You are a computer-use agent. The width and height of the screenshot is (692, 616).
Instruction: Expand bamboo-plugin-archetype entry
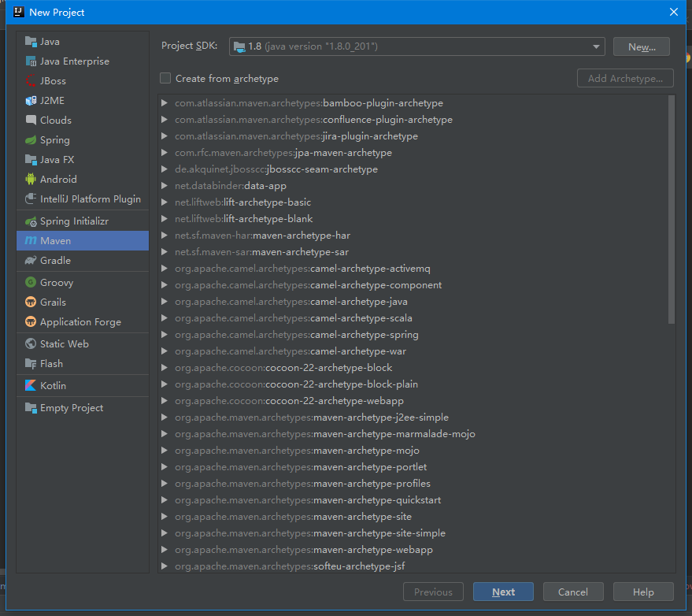(165, 103)
